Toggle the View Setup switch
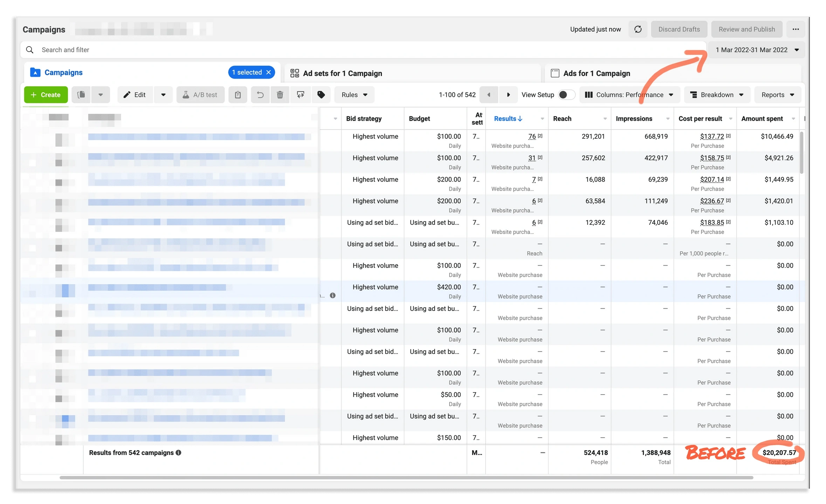Viewport: 826px width, 504px height. click(x=566, y=95)
